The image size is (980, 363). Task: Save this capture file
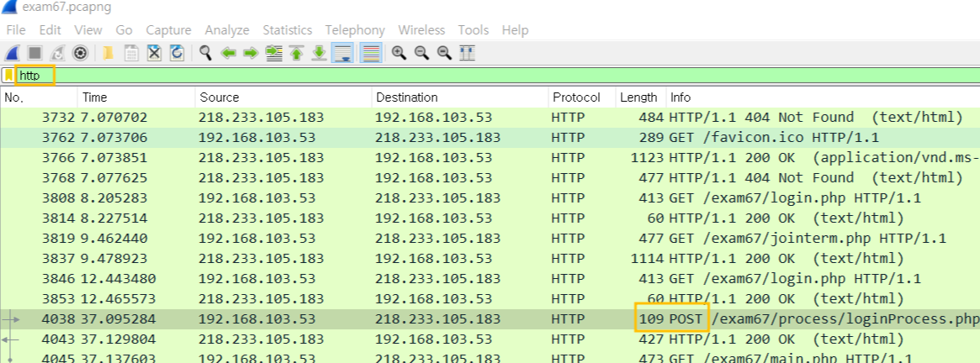(x=131, y=53)
